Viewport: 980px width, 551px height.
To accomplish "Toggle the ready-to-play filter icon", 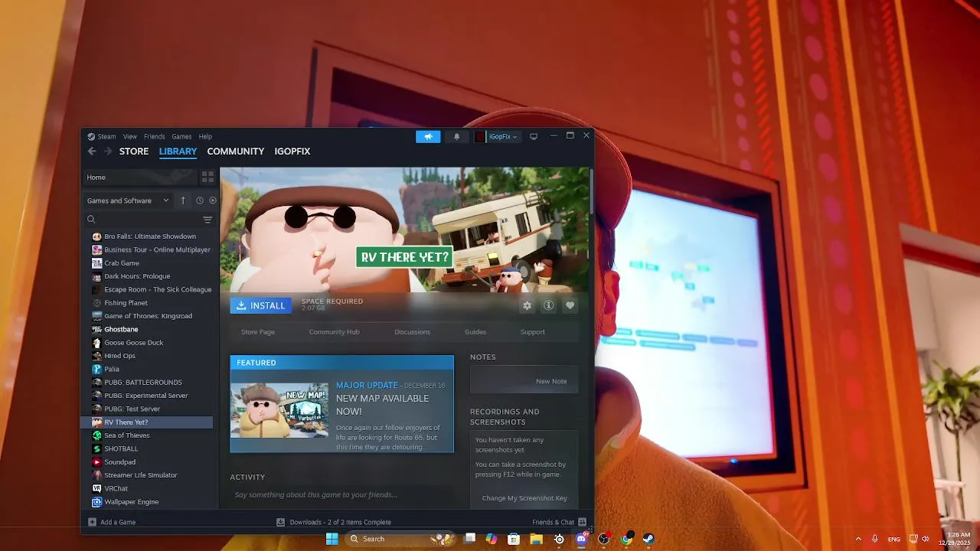I will pos(213,201).
